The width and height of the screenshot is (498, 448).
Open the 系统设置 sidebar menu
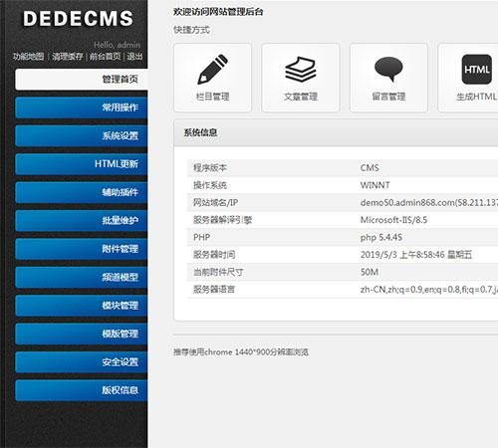point(82,135)
